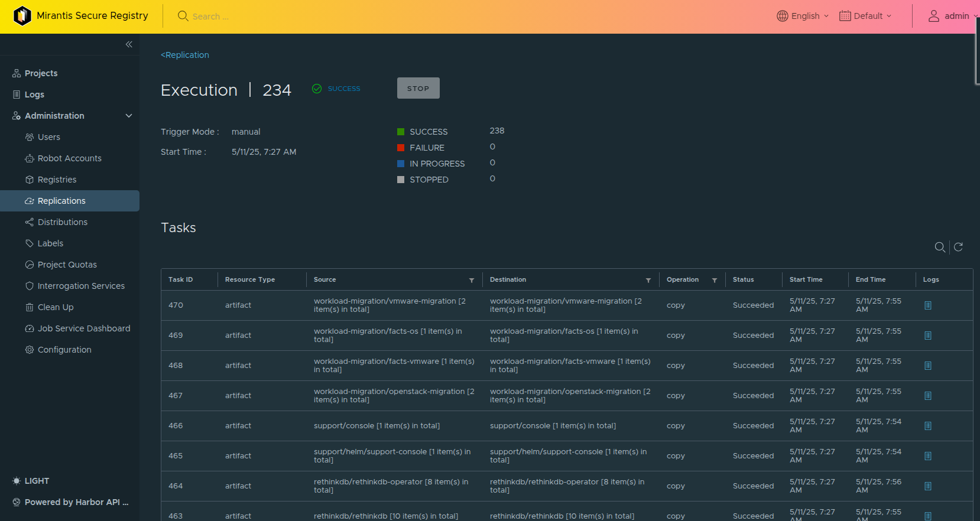Open Registries in the sidebar
Image resolution: width=980 pixels, height=521 pixels.
[57, 180]
